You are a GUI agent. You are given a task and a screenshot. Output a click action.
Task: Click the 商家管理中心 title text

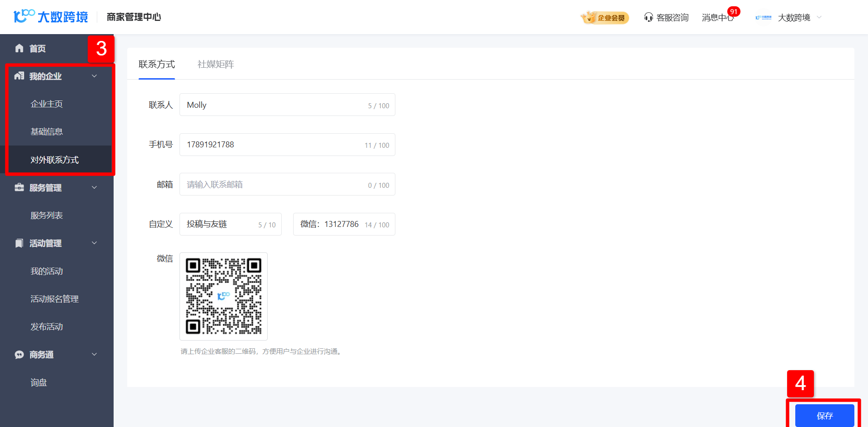pyautogui.click(x=134, y=17)
